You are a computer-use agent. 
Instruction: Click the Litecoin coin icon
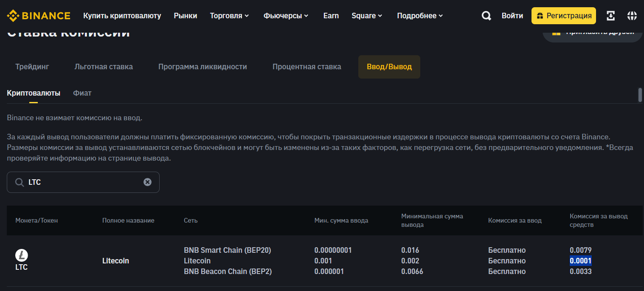pos(22,255)
